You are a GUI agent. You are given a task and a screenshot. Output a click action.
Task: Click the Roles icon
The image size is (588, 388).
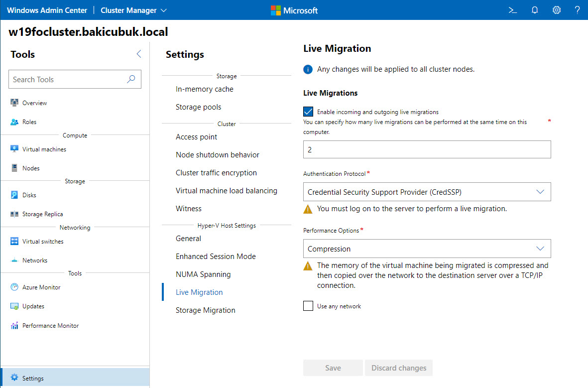coord(14,122)
